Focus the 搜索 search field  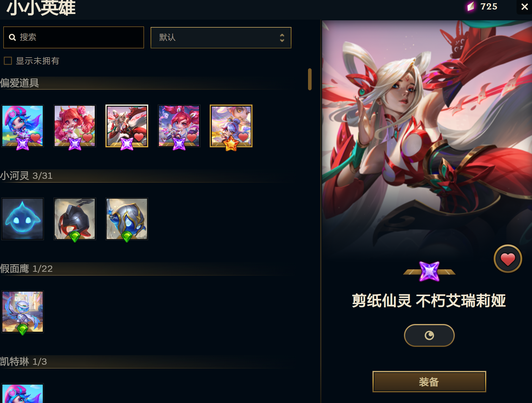tap(74, 37)
